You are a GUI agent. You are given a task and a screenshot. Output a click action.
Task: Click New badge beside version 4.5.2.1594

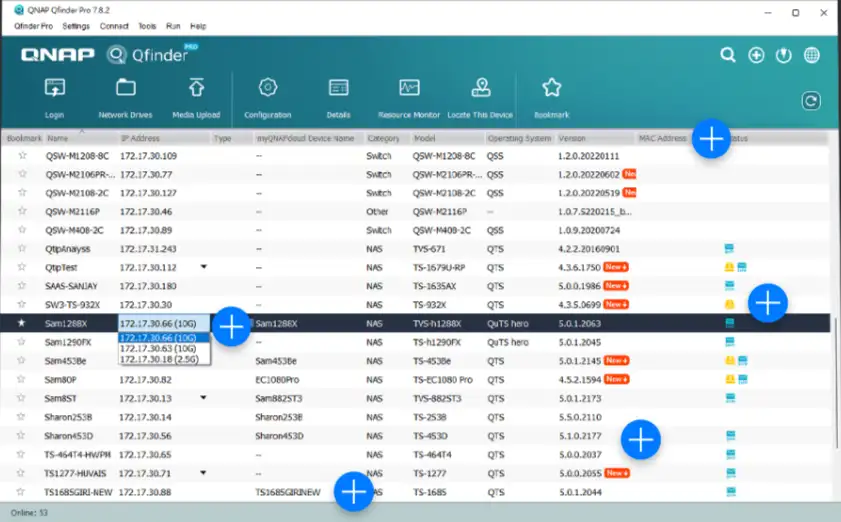pyautogui.click(x=616, y=379)
